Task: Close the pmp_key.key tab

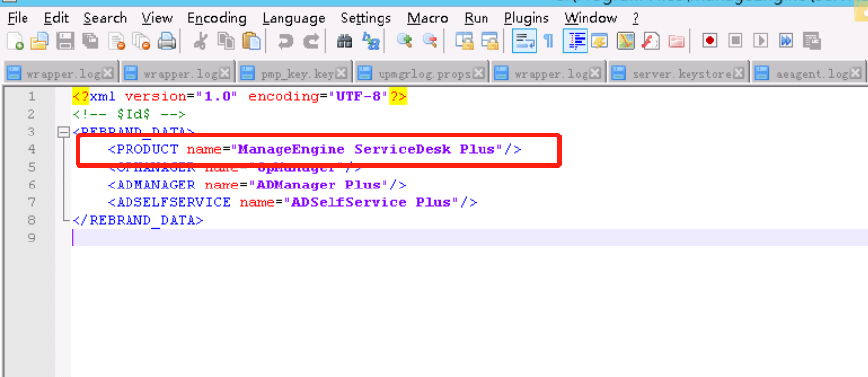Action: pos(342,73)
